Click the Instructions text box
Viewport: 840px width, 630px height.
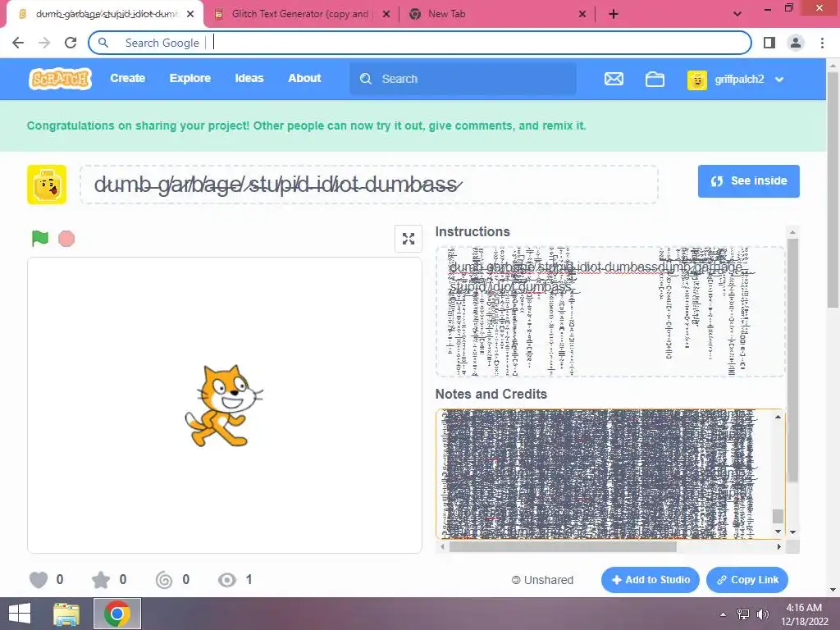[x=610, y=312]
